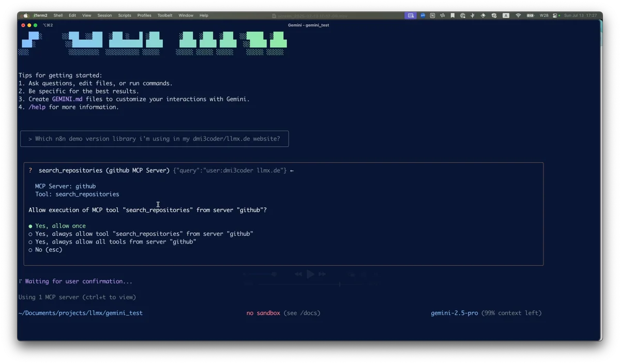Image resolution: width=620 pixels, height=364 pixels.
Task: Close the iTerm2 window with red button
Action: [23, 25]
